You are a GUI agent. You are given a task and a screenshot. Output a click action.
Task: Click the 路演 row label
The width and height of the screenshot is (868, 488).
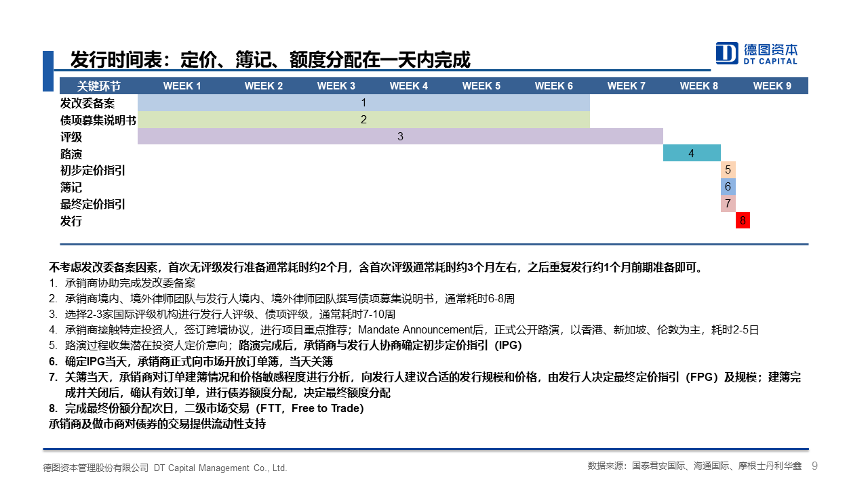click(x=71, y=154)
